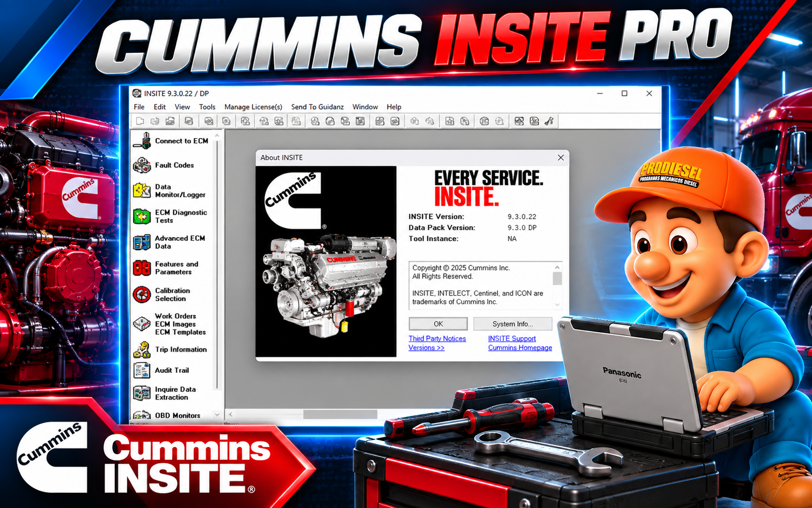This screenshot has width=812, height=508.
Task: Click the Data Pack Version value 9.3.0 DP
Action: click(522, 228)
